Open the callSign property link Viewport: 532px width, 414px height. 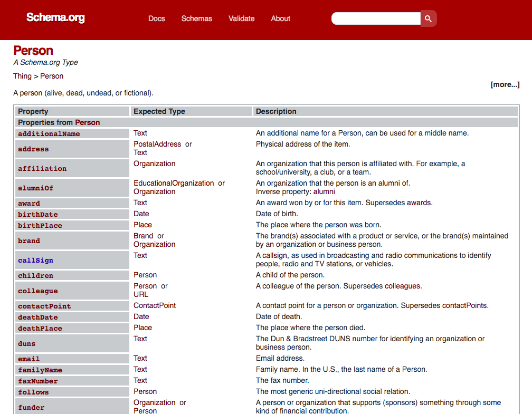click(x=36, y=261)
